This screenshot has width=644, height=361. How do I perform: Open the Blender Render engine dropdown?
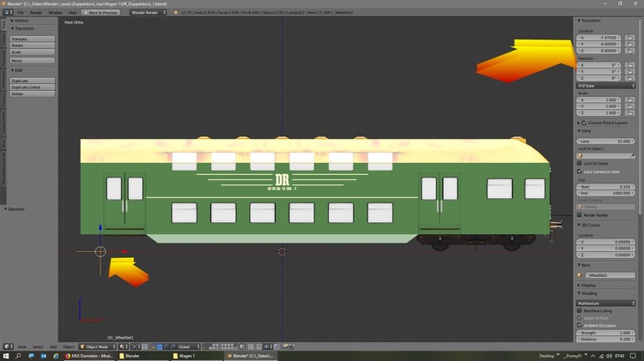pos(149,13)
